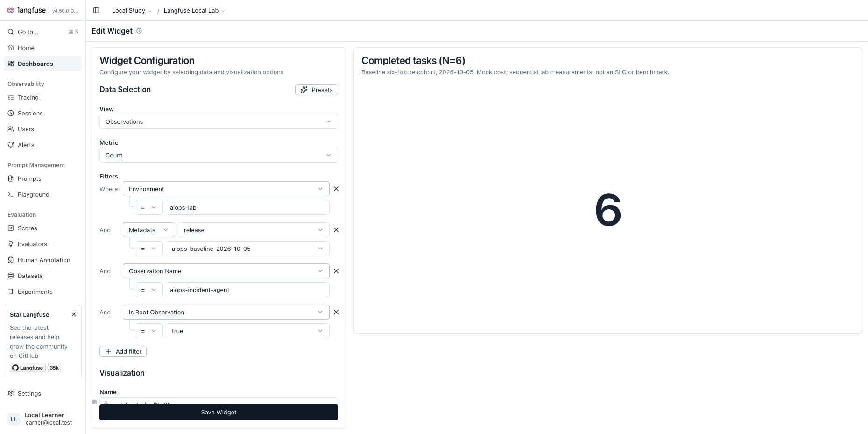Go to Home

click(43, 48)
